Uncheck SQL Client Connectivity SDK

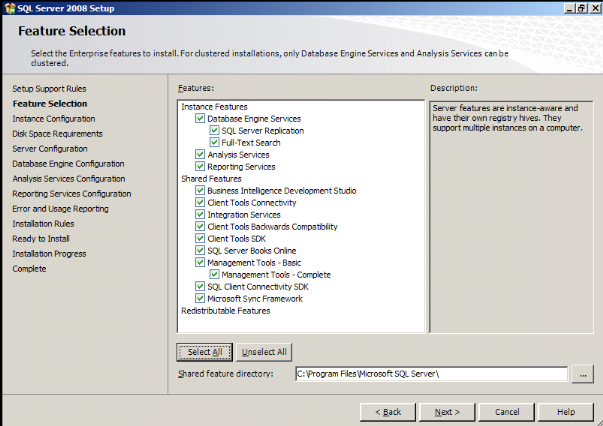pyautogui.click(x=200, y=286)
